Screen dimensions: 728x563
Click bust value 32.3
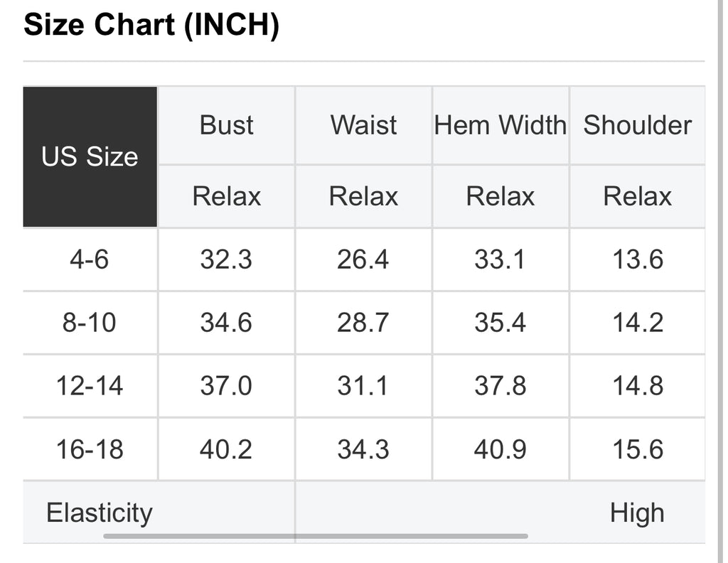click(226, 259)
